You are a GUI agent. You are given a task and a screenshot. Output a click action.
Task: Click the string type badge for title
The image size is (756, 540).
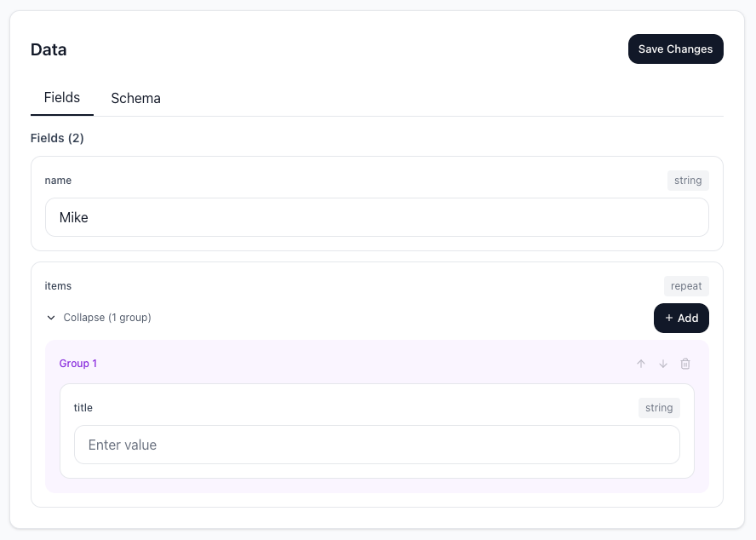coord(659,408)
